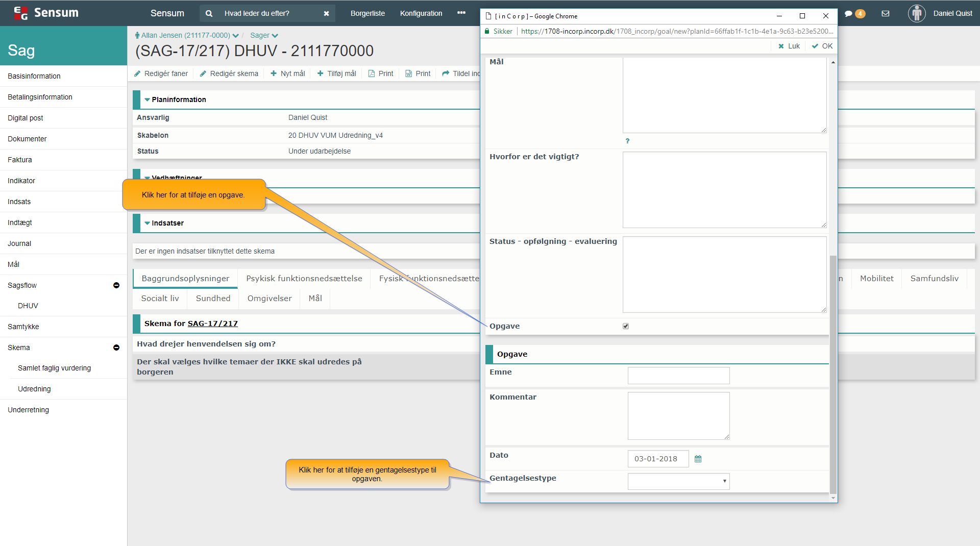
Task: Click the Nyt mål plus icon
Action: click(274, 73)
